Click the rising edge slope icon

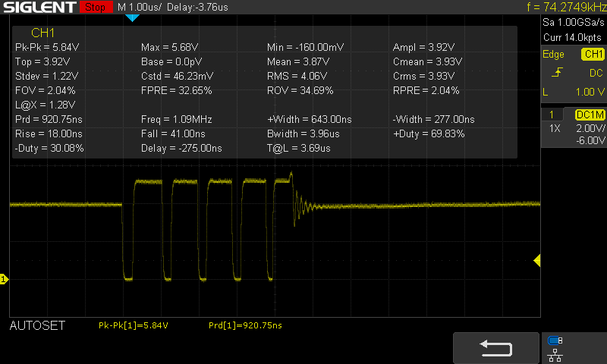[557, 72]
